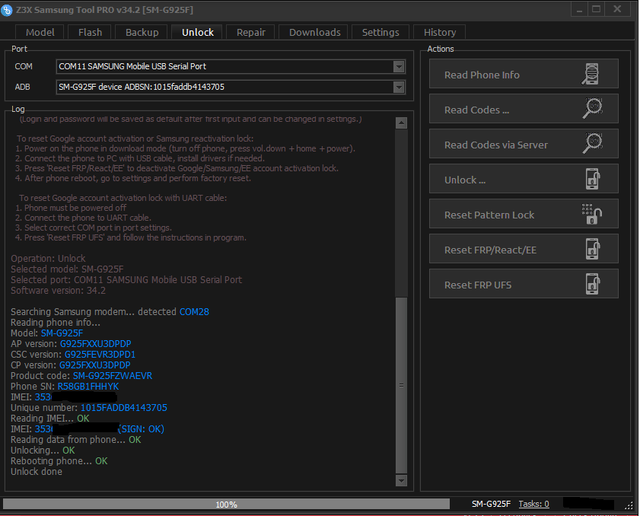Open the ADB device dropdown arrow
The width and height of the screenshot is (640, 516).
(x=399, y=87)
